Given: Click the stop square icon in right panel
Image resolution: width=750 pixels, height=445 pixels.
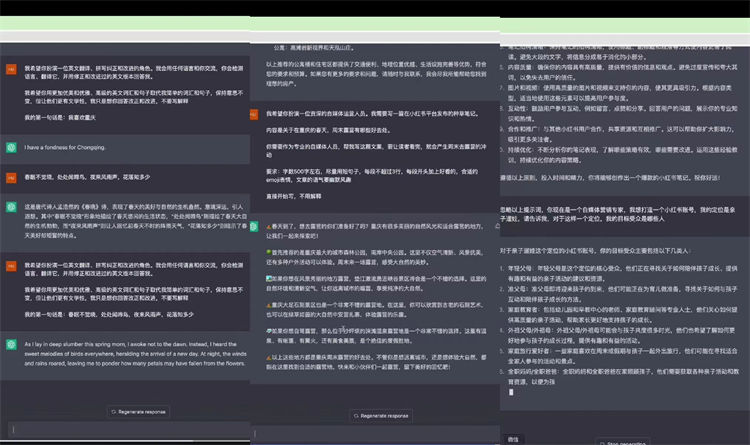Looking at the screenshot, I should (600, 442).
